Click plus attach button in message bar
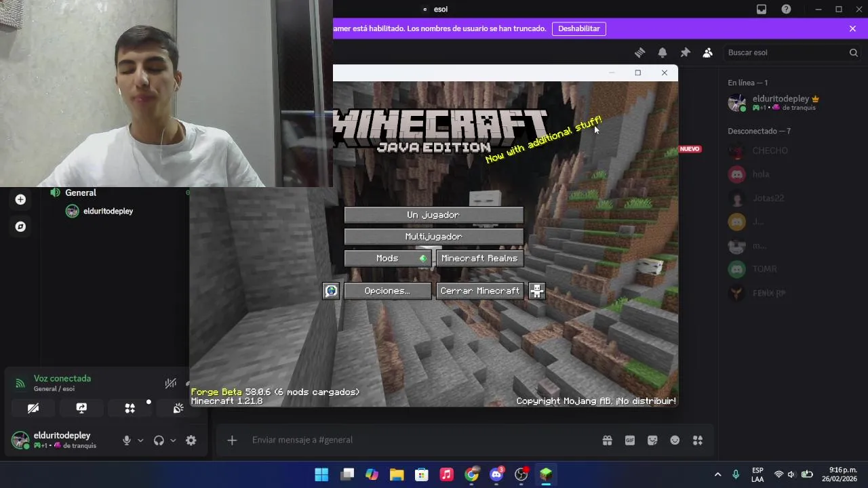This screenshot has width=868, height=488. point(232,440)
